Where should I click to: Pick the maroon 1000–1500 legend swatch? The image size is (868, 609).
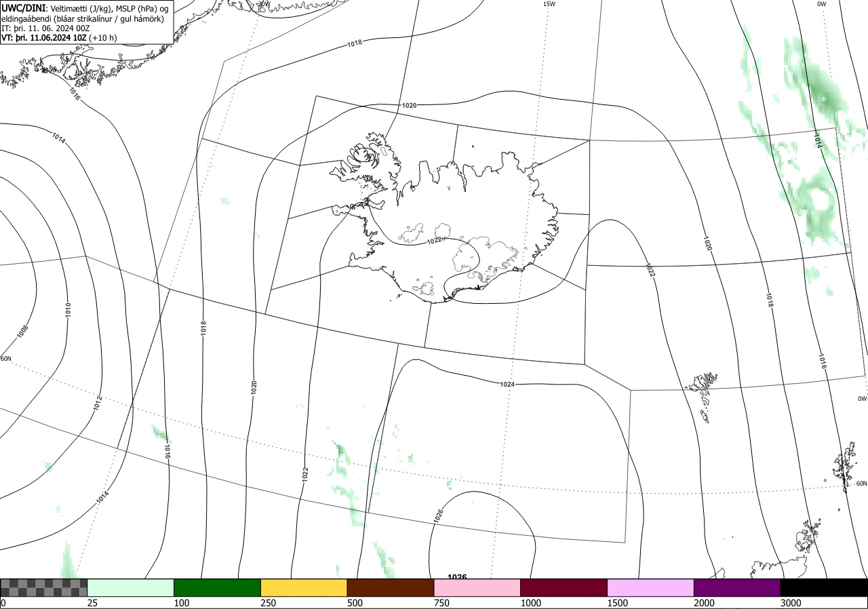tap(564, 587)
